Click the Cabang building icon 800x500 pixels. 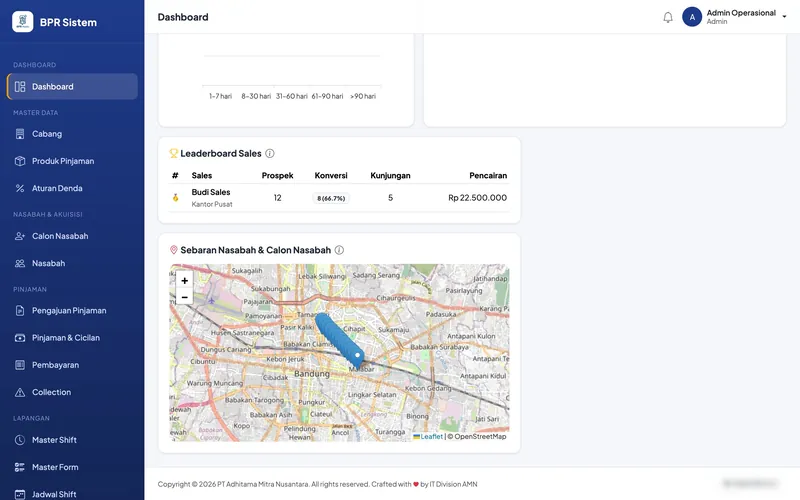(x=20, y=134)
